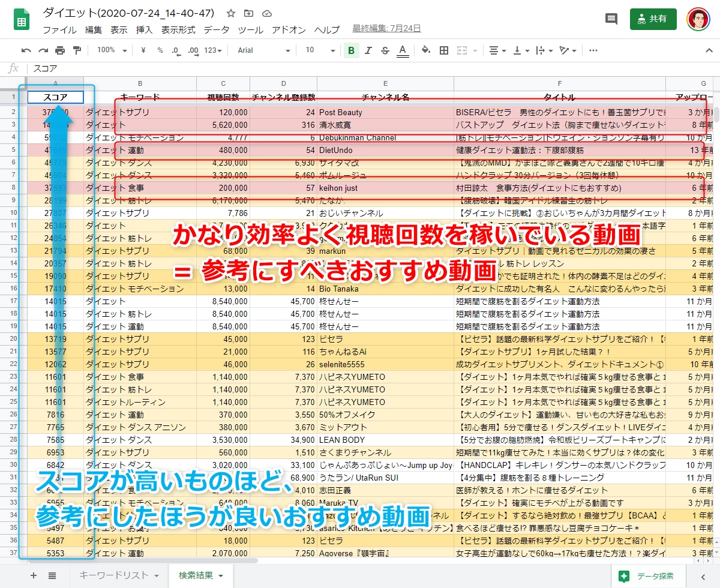Format as currency with ¥ icon
This screenshot has height=588, width=720.
[143, 50]
